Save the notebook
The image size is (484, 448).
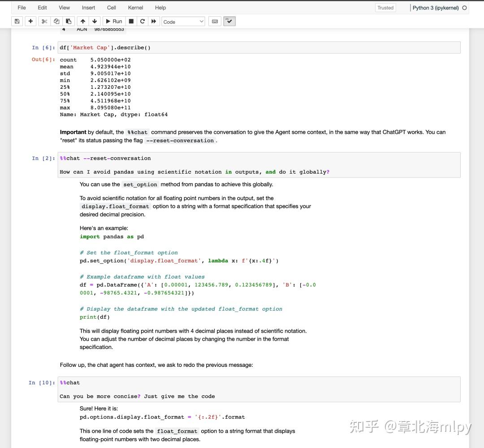(17, 21)
